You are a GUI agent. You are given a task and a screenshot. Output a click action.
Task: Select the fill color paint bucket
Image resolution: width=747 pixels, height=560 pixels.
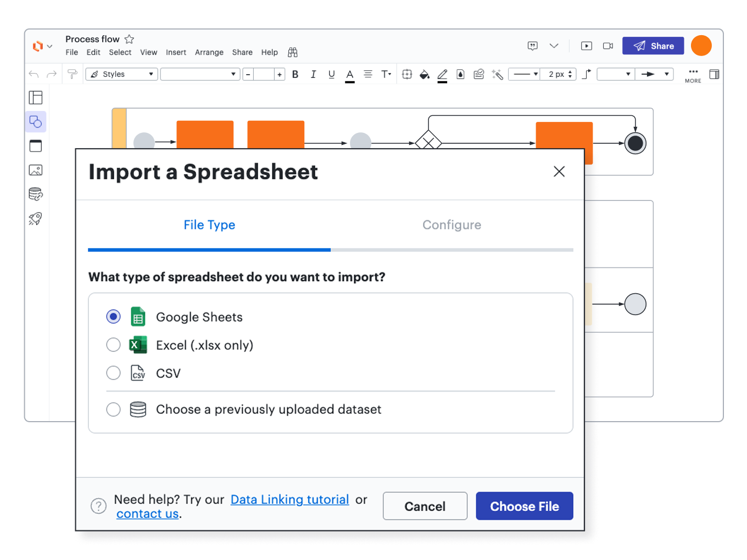[x=424, y=74]
